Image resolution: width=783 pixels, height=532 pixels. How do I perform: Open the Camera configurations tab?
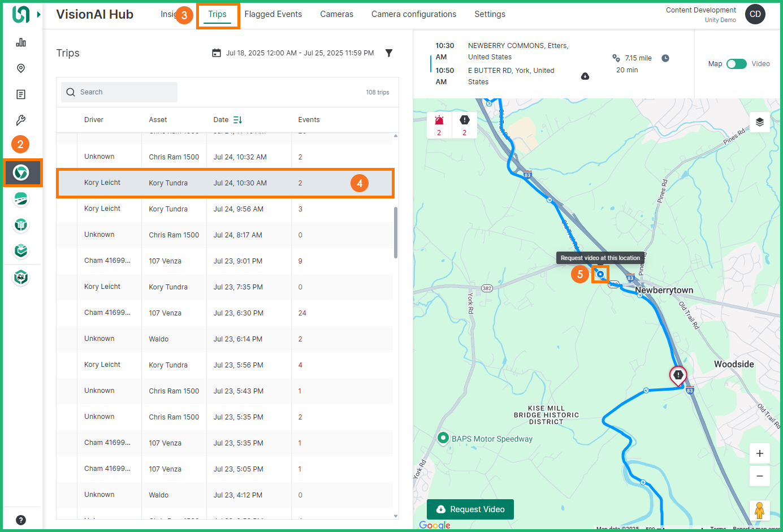click(413, 14)
